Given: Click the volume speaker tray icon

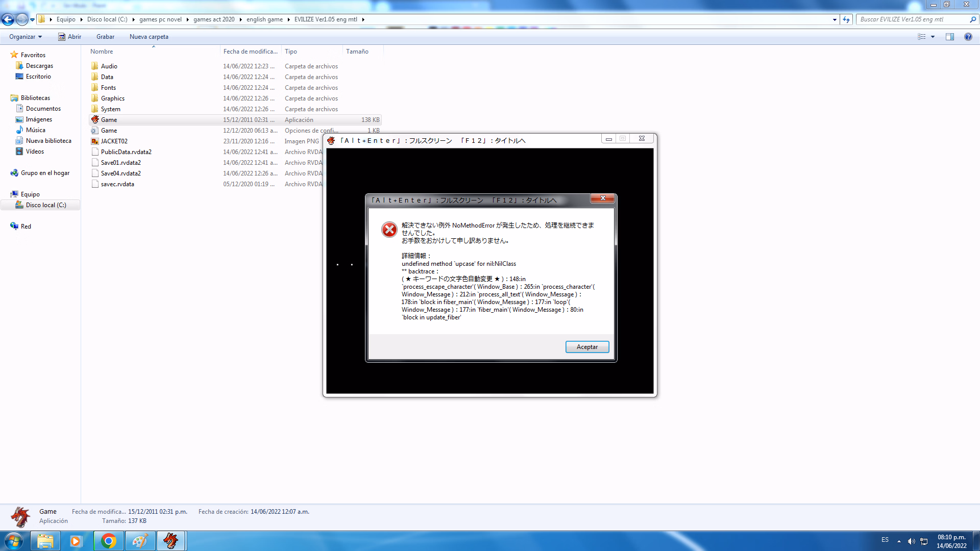Looking at the screenshot, I should 911,541.
